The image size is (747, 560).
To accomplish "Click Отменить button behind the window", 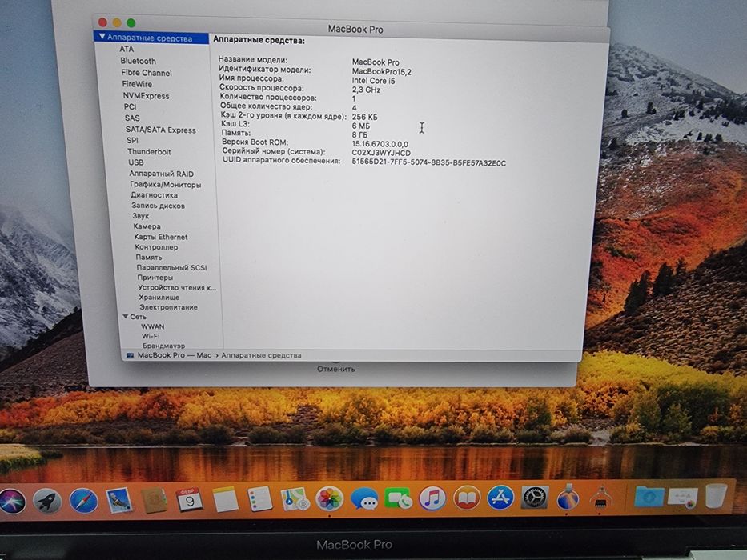I will [335, 369].
